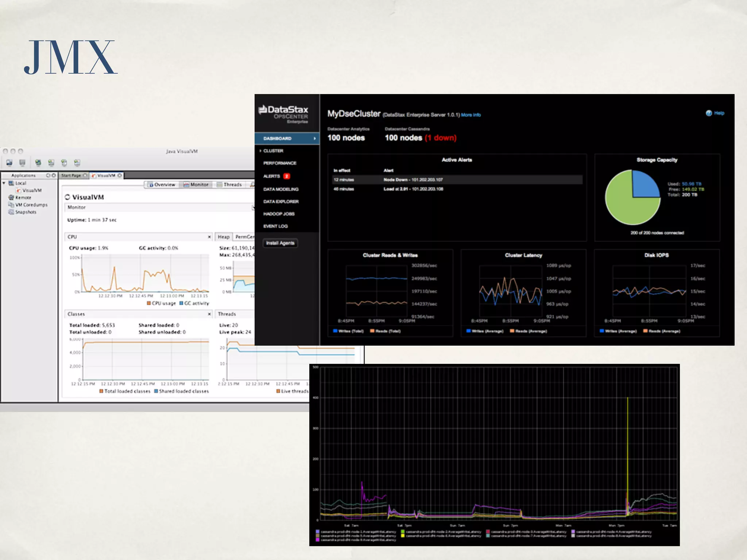This screenshot has height=560, width=747.
Task: Click Reads (Average) swatch under Disk IOPS
Action: click(x=646, y=331)
